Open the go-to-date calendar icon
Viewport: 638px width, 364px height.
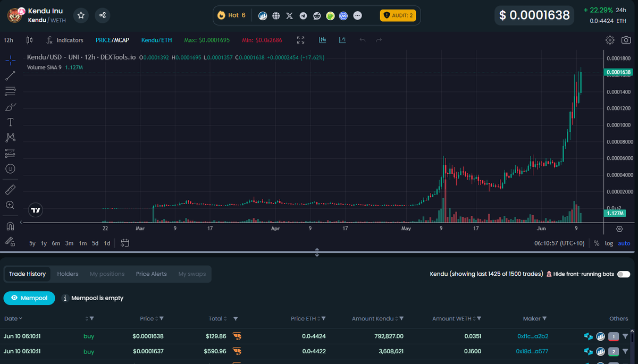coord(125,243)
